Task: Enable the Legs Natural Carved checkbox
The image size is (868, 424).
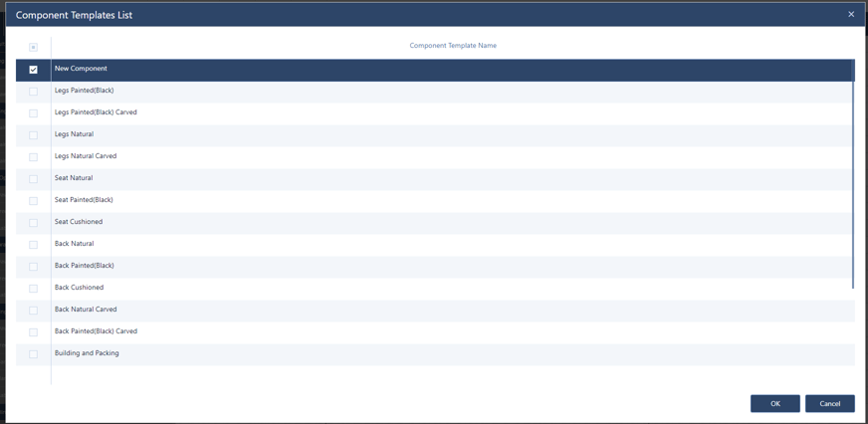Action: coord(33,157)
